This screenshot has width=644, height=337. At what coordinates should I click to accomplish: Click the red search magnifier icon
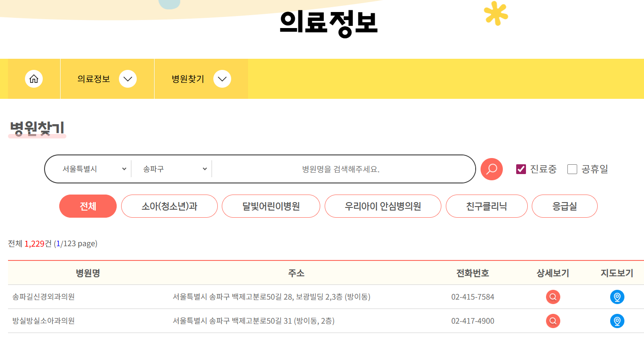tap(491, 169)
